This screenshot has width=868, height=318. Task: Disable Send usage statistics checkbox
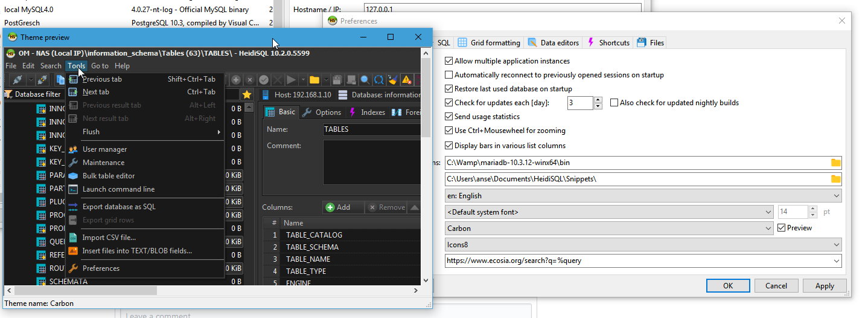448,117
